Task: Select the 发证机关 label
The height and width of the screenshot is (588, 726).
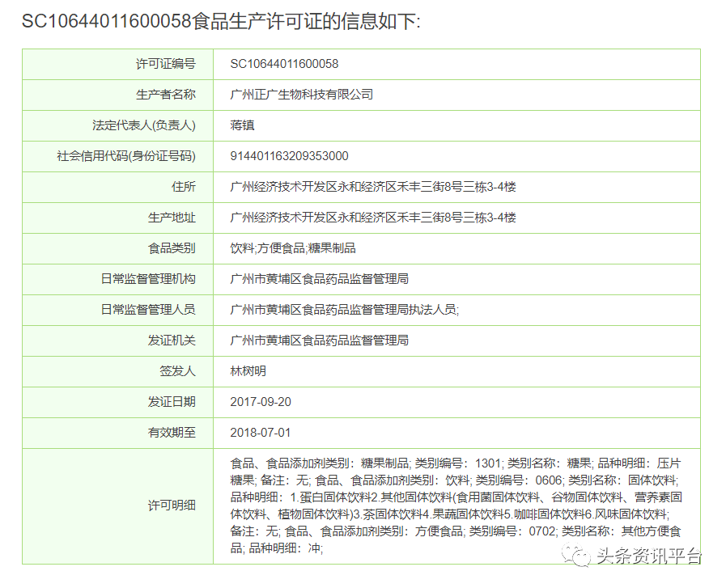Action: [172, 341]
